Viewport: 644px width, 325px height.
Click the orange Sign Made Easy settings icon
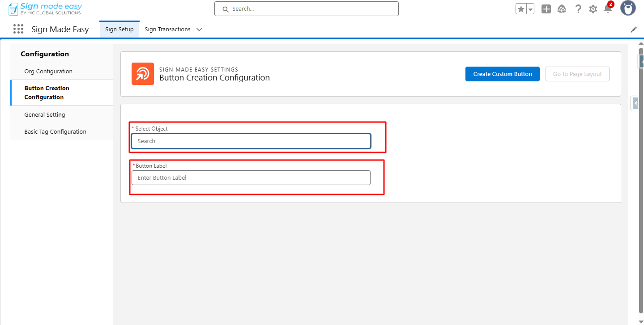143,74
